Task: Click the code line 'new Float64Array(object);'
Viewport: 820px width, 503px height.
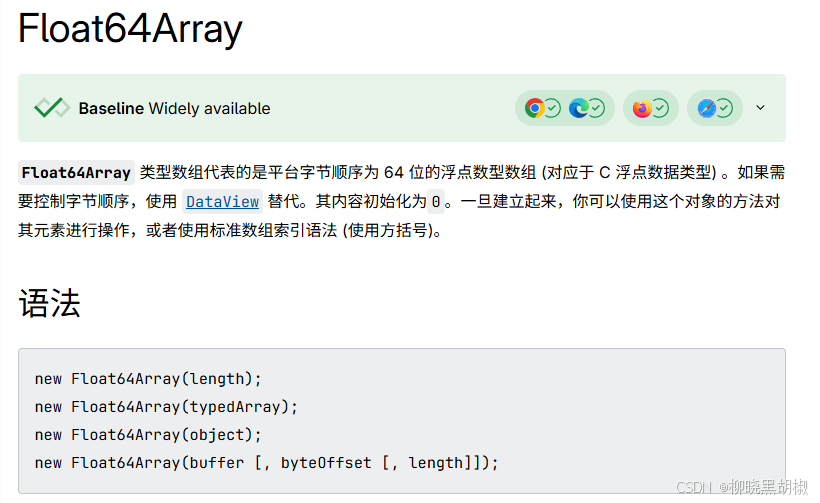Action: point(148,435)
